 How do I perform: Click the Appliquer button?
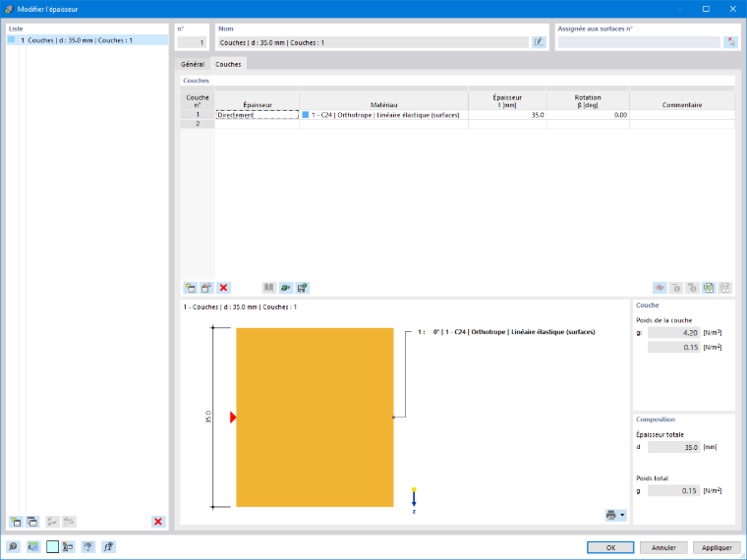717,547
